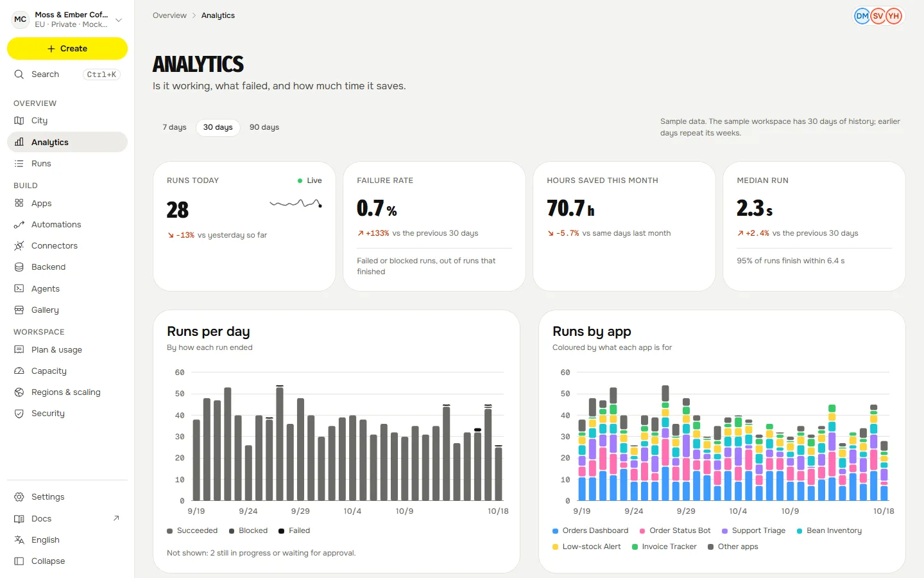Click the 0.7% failure rate value
Screen dimensions: 924x578
pyautogui.click(x=377, y=208)
